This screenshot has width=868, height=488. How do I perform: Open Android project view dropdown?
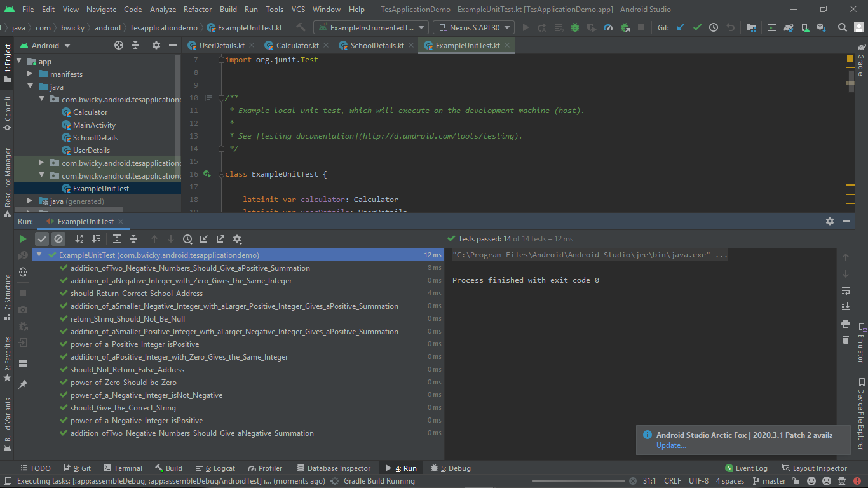(45, 45)
